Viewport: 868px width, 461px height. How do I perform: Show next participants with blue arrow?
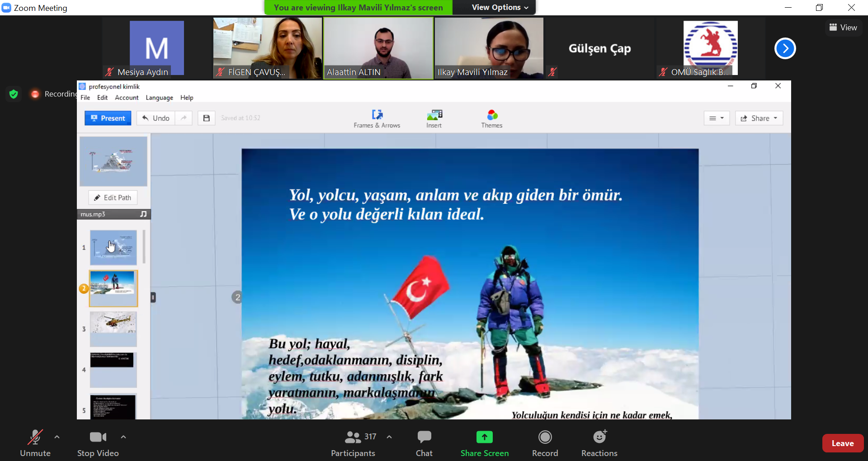pyautogui.click(x=785, y=48)
